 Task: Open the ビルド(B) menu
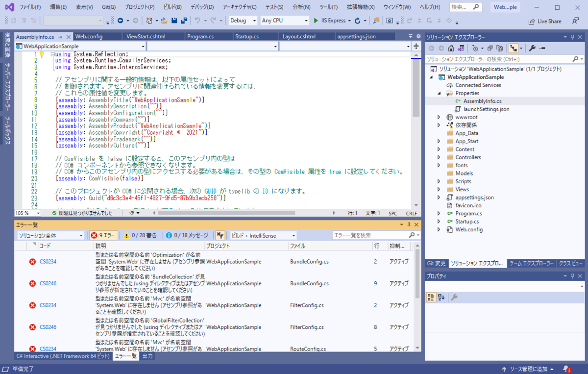pyautogui.click(x=172, y=7)
